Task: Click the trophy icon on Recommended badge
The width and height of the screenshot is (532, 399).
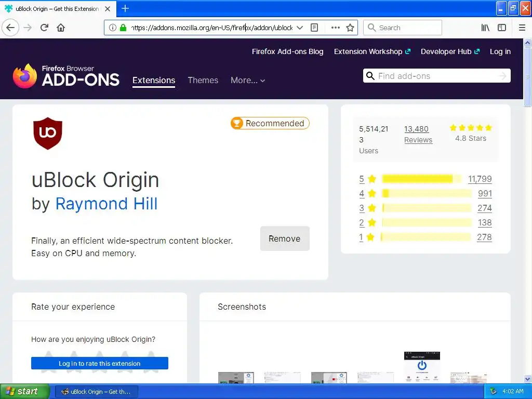Action: (x=237, y=123)
